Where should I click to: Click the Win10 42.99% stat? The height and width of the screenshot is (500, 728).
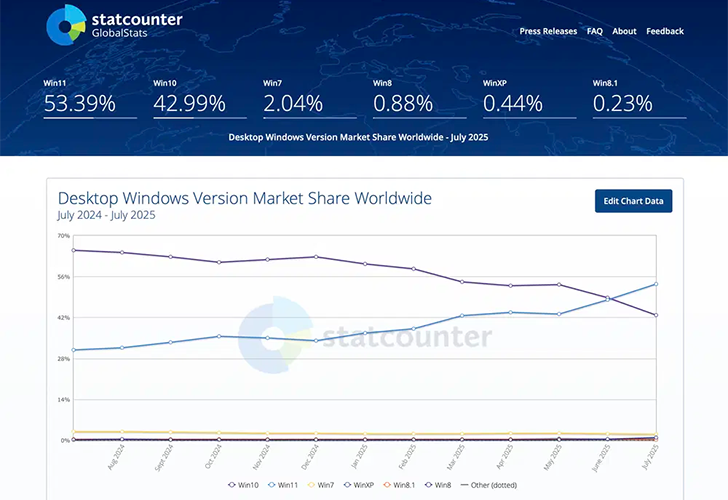tap(190, 102)
